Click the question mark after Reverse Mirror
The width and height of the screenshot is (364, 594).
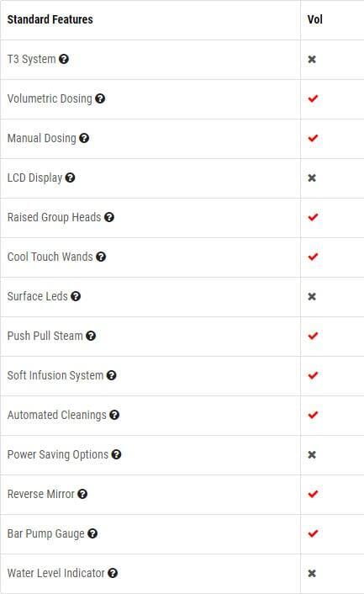[x=82, y=494]
